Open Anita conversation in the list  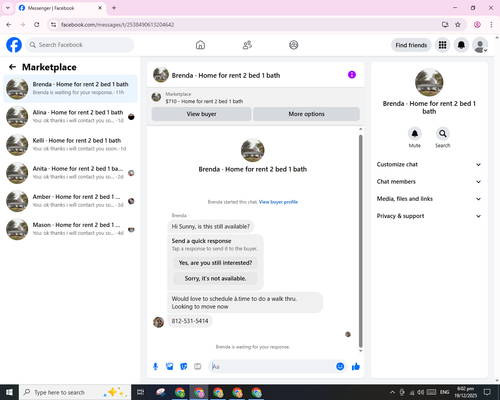click(70, 173)
